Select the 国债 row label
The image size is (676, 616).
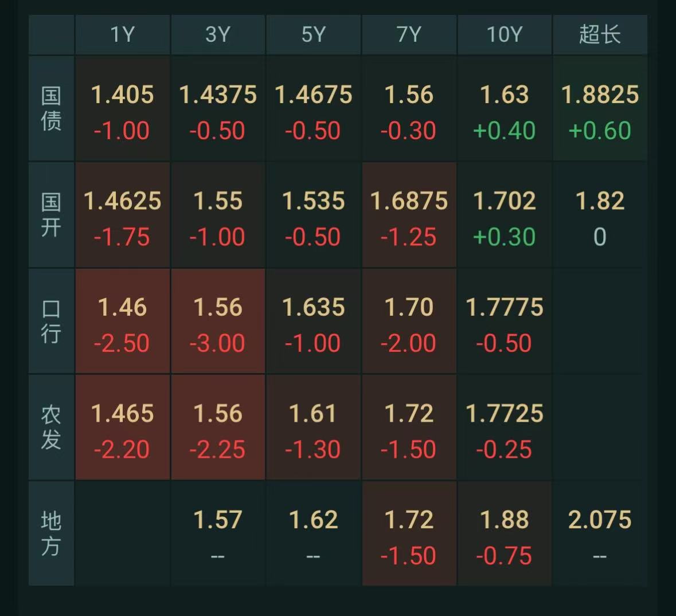(x=51, y=108)
